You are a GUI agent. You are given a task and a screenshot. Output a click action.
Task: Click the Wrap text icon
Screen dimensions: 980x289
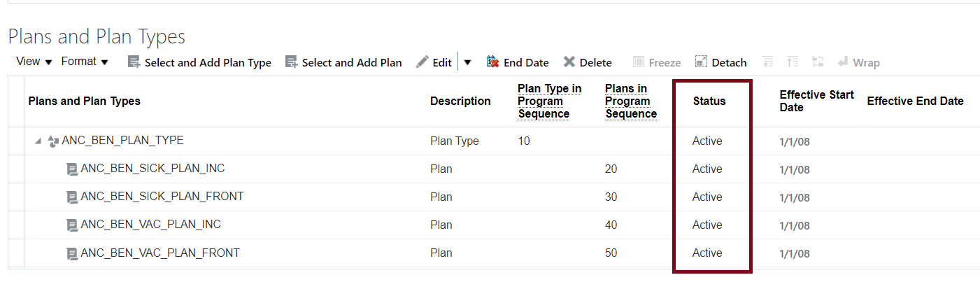pyautogui.click(x=843, y=62)
